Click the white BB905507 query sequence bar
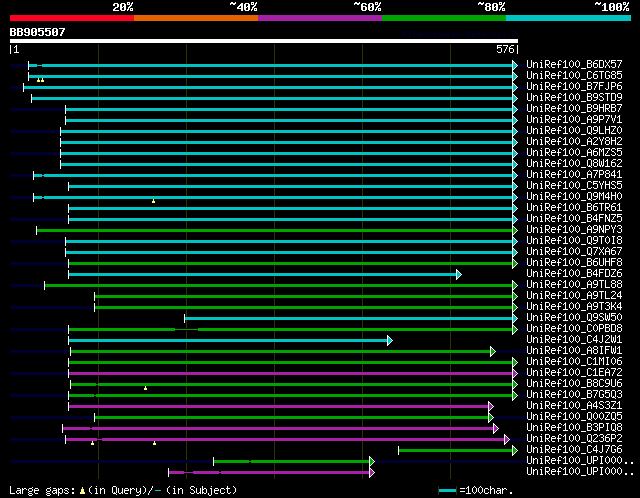The image size is (640, 498). (x=264, y=42)
